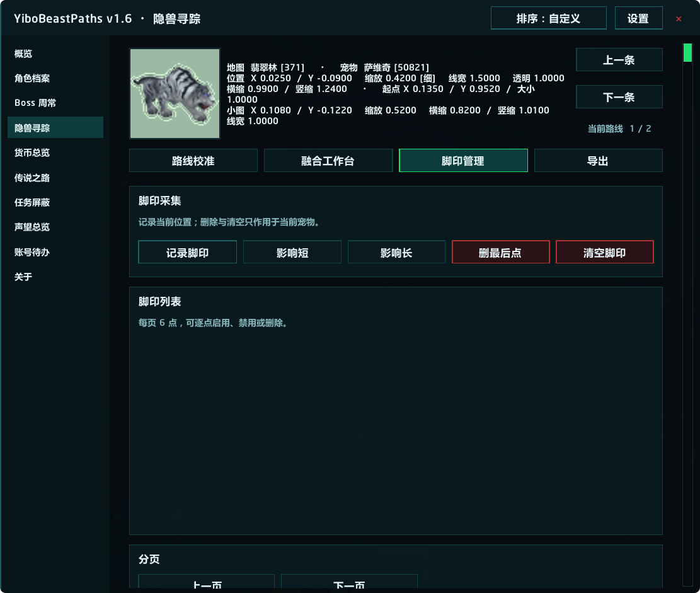Open 设置 settings button

point(638,18)
